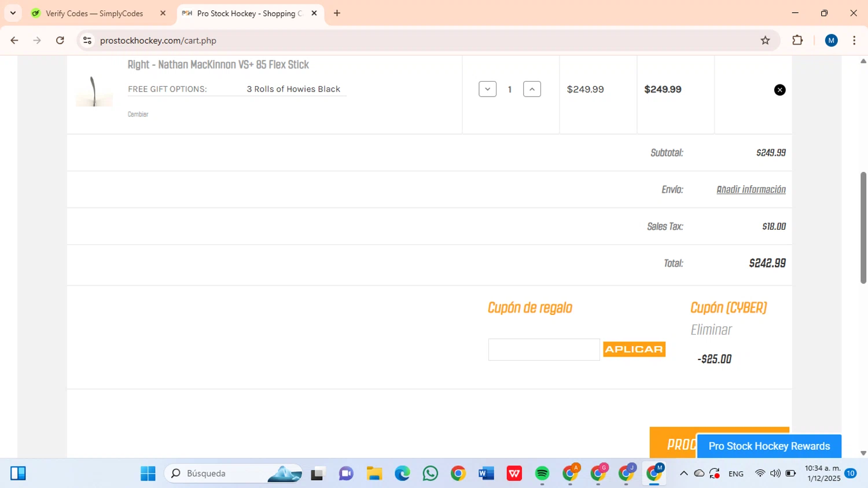Viewport: 868px width, 488px height.
Task: Click the ENG language indicator
Action: [x=736, y=474]
